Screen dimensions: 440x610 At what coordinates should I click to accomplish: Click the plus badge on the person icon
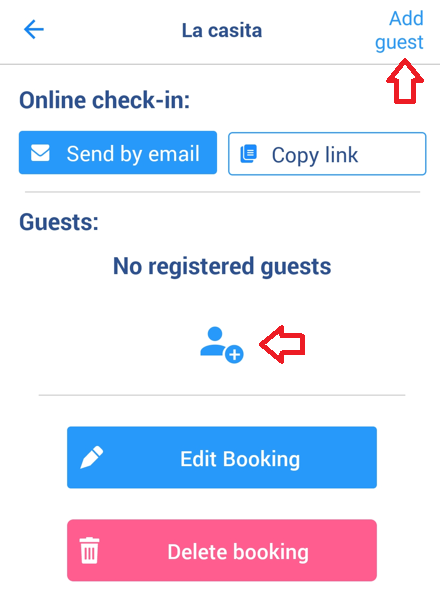coord(234,354)
